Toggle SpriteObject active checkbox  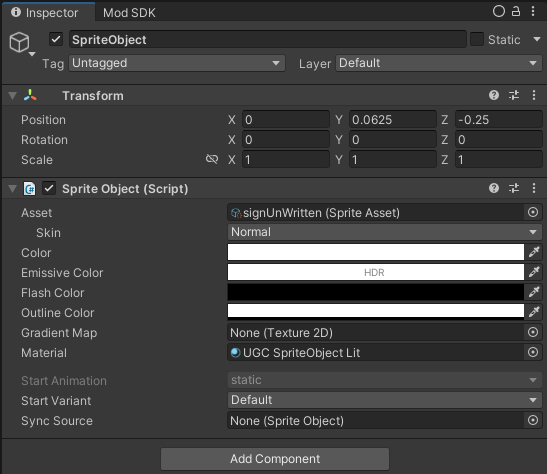click(x=56, y=39)
